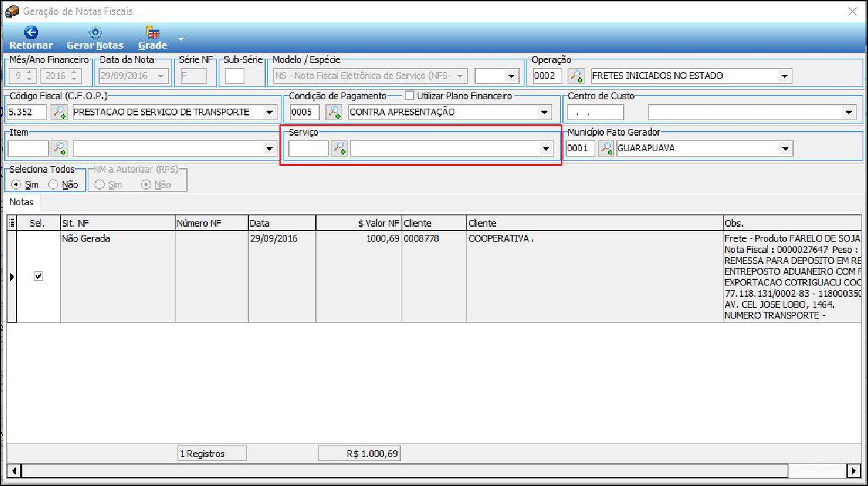Click the payment condition code field 0005
868x486 pixels.
pyautogui.click(x=304, y=112)
